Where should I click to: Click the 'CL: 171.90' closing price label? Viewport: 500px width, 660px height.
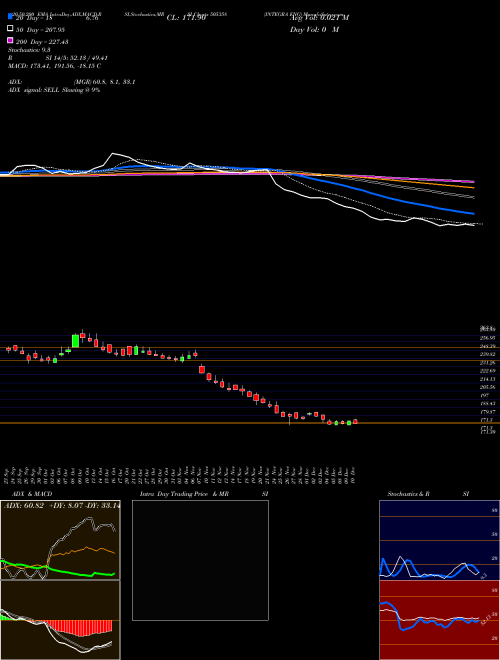click(186, 18)
